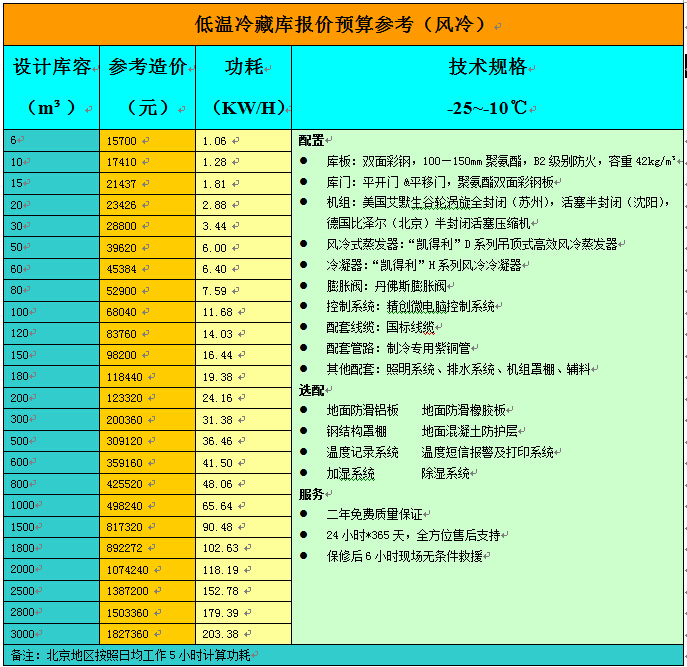Click the power value 203.38
This screenshot has height=667, width=687.
point(220,634)
